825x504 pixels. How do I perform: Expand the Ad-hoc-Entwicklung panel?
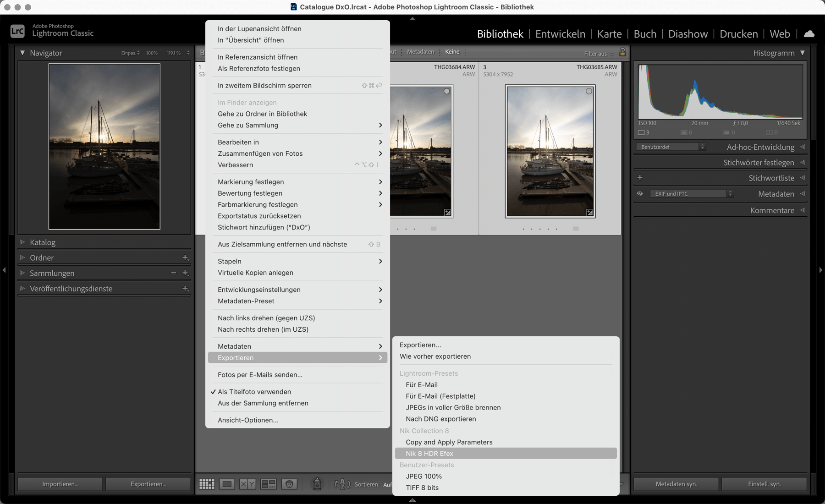tap(803, 147)
